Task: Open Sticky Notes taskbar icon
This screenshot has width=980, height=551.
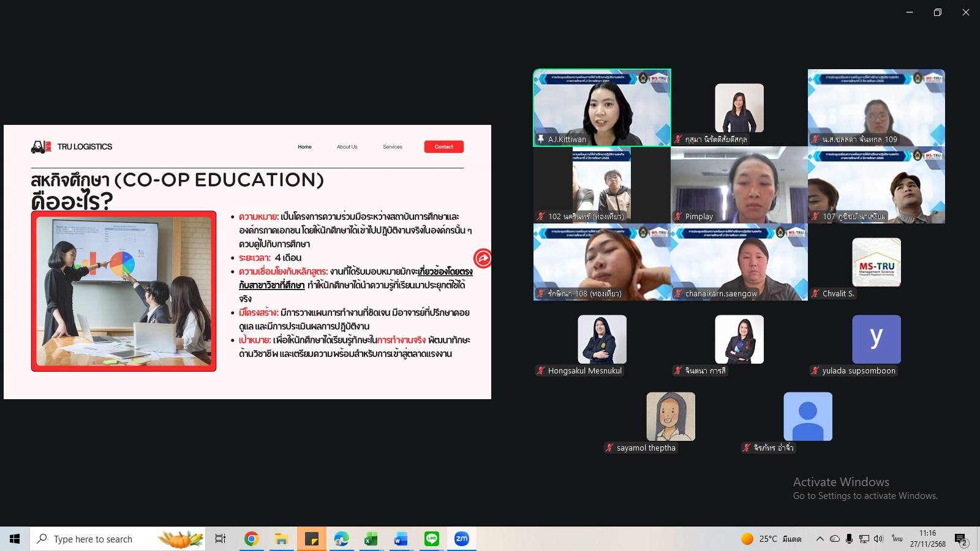Action: [311, 539]
